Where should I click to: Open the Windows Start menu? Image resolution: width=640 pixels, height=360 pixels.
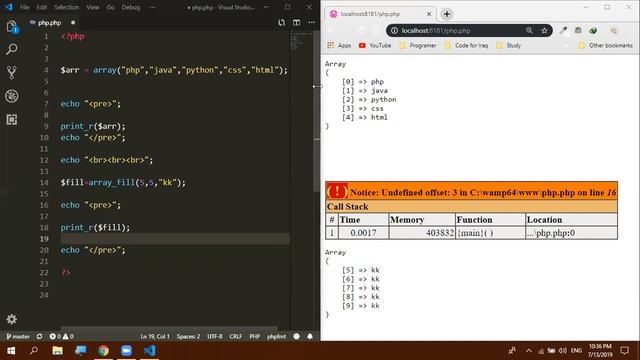pyautogui.click(x=11, y=351)
